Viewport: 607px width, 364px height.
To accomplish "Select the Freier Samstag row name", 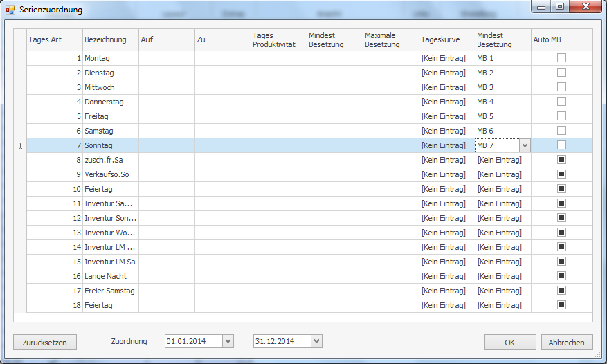I will click(x=110, y=291).
